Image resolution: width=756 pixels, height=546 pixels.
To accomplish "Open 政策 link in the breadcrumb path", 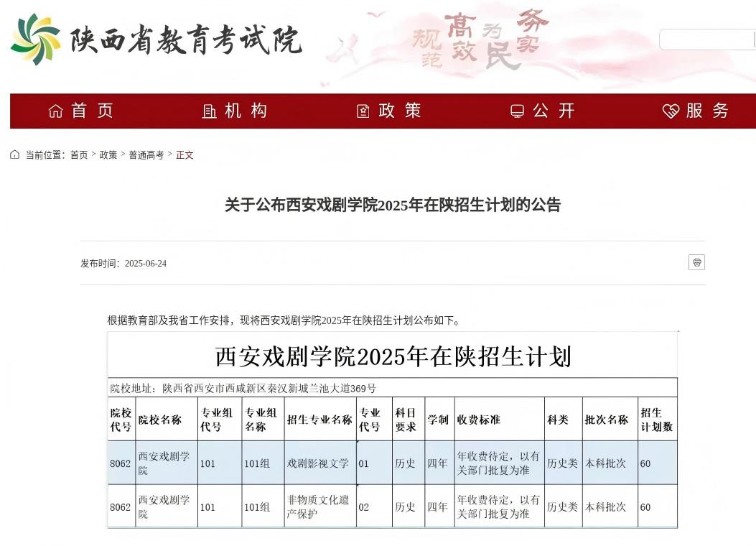I will [x=108, y=155].
